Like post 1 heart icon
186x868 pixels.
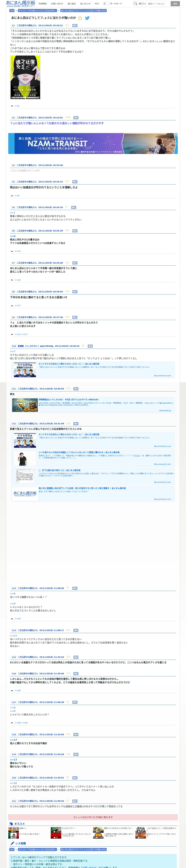tap(66, 25)
